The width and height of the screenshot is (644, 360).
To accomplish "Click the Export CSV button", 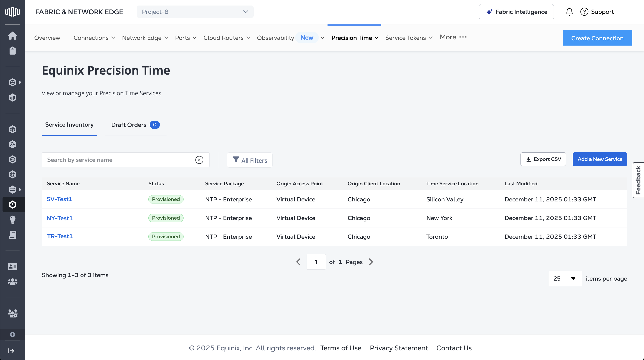I will coord(543,159).
